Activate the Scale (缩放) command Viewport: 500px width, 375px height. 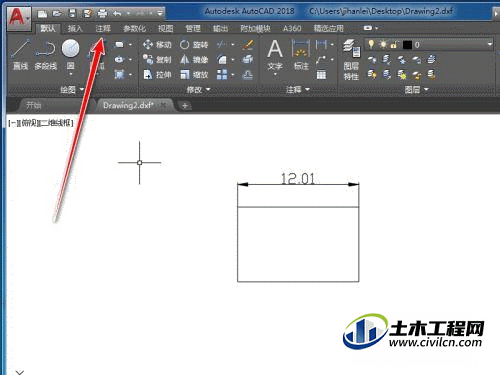pos(194,74)
